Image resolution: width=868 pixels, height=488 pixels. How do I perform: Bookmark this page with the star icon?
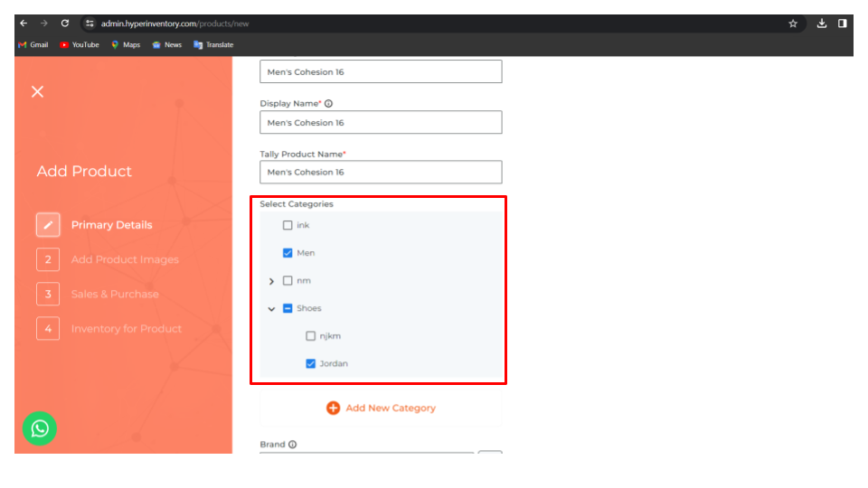coord(793,23)
